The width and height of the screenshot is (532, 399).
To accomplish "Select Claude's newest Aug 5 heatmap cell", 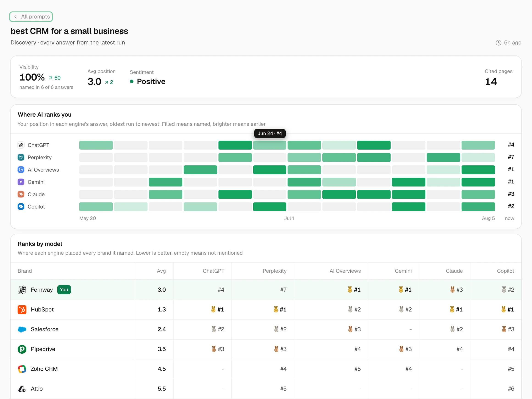I will (478, 194).
